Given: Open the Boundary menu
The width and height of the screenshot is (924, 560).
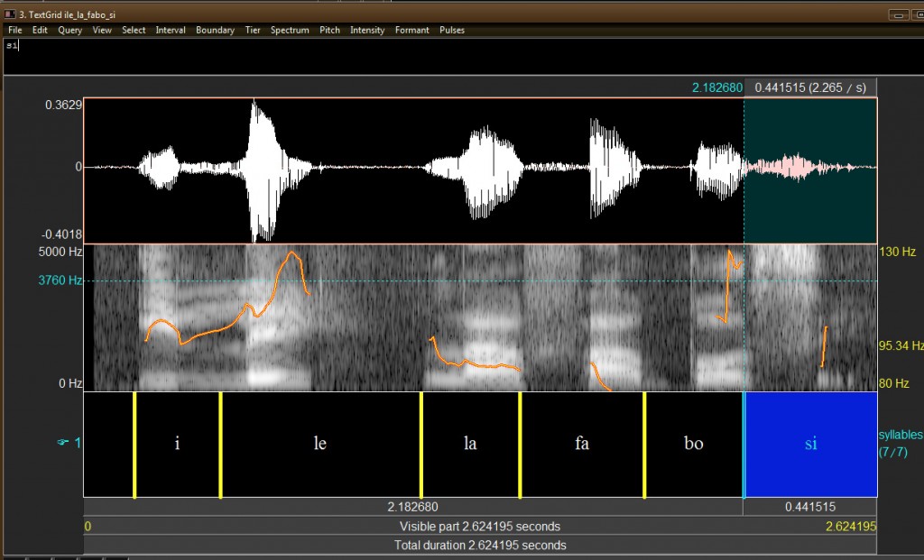Looking at the screenshot, I should point(215,30).
